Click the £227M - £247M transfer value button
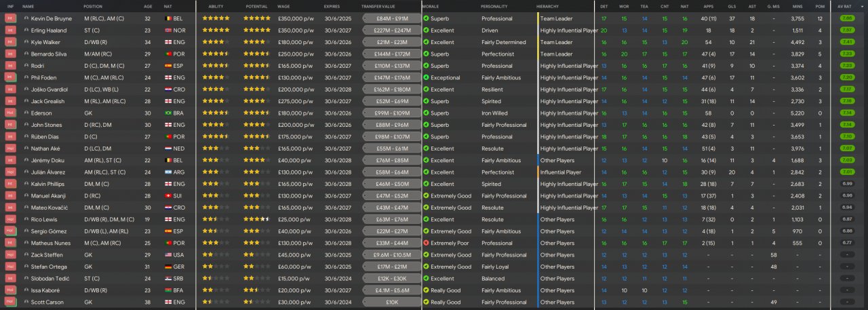The image size is (868, 310). [391, 31]
